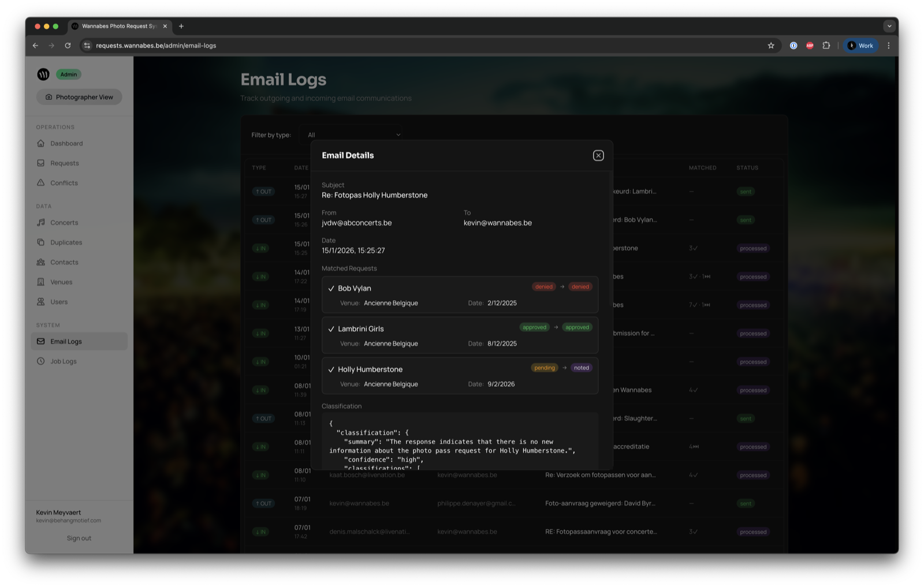Open the Duplicates panel
This screenshot has height=587, width=924.
coord(65,242)
